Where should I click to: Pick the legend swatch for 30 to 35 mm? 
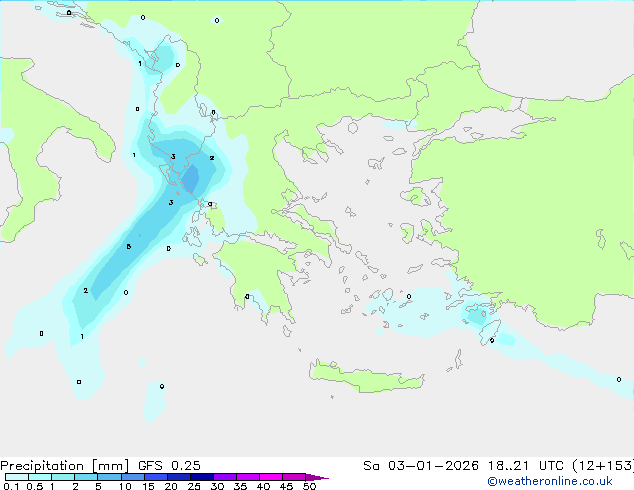224,477
